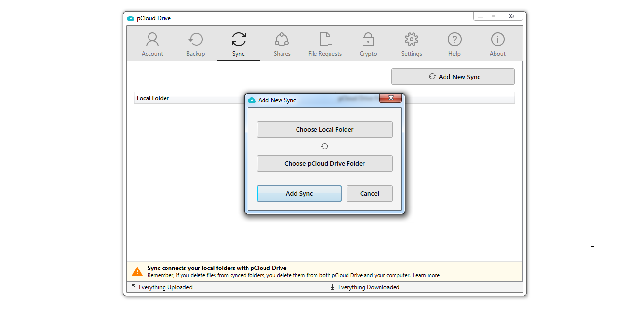
Task: Click the upload arrow status icon
Action: coord(133,287)
